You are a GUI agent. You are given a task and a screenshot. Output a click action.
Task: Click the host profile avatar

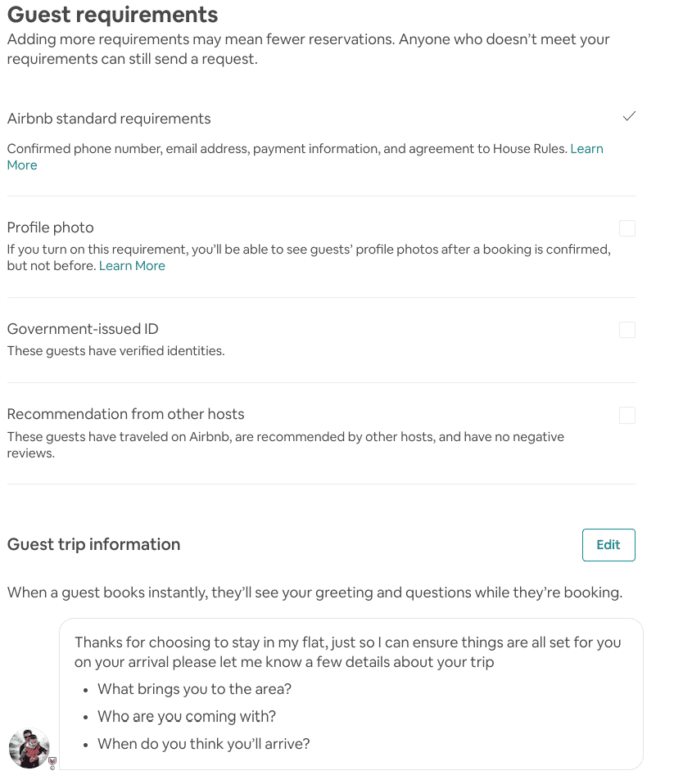click(29, 747)
